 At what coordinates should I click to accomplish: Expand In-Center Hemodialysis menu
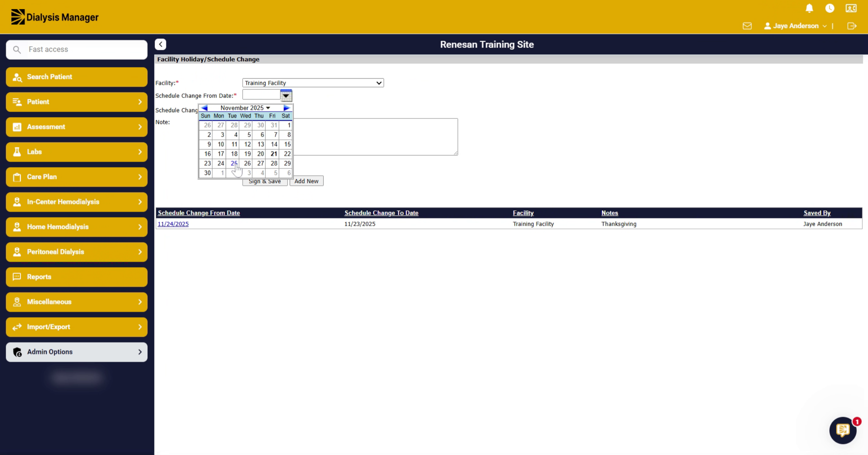(77, 202)
